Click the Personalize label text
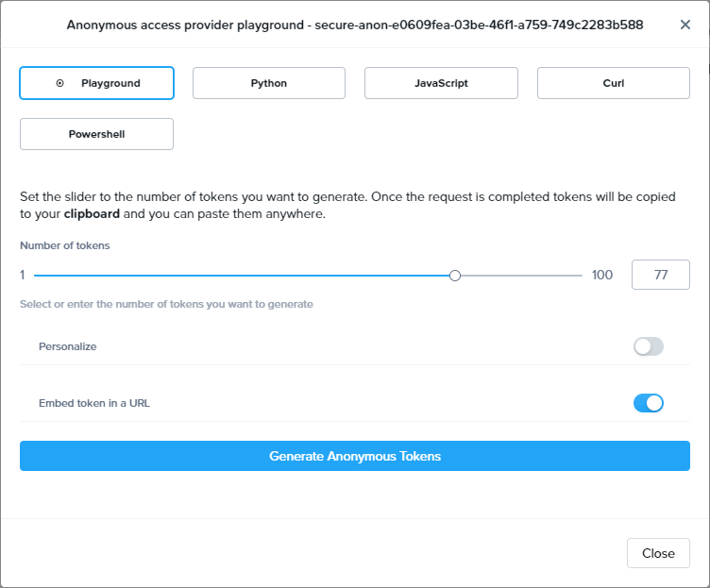This screenshot has width=710, height=588. click(68, 346)
